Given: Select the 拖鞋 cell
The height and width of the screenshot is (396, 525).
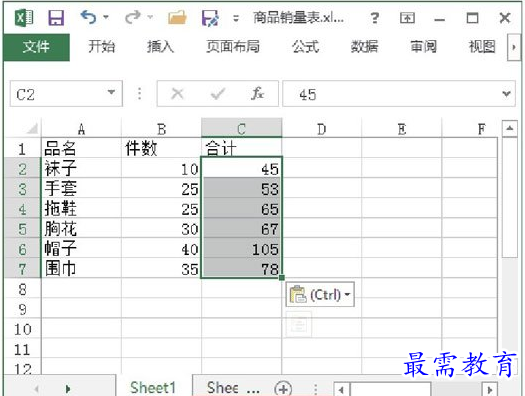Looking at the screenshot, I should [x=81, y=209].
